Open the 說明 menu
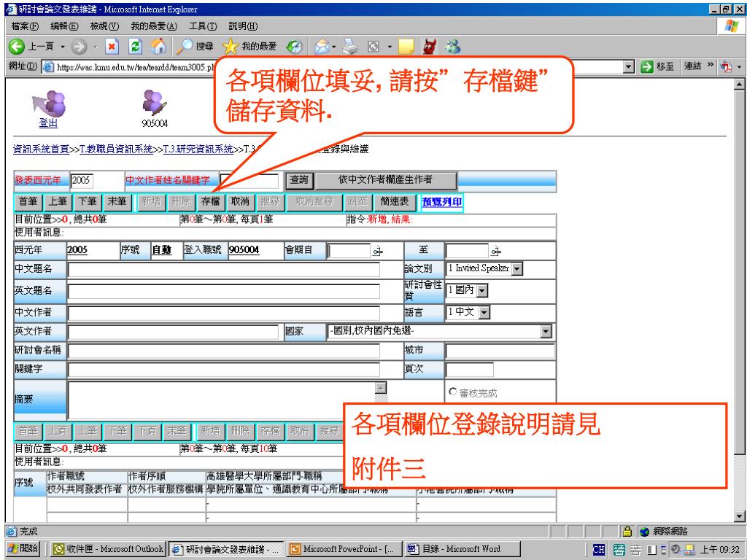The height and width of the screenshot is (560, 747). (243, 26)
